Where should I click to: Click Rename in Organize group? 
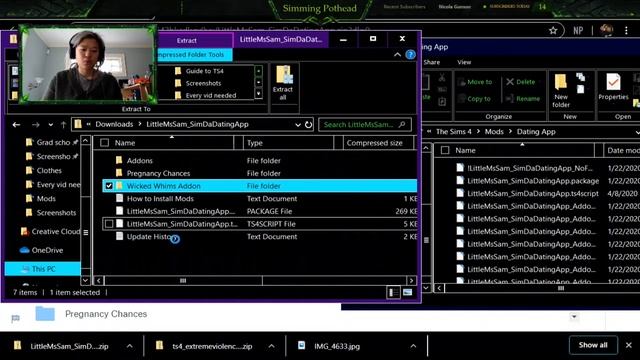[x=522, y=99]
